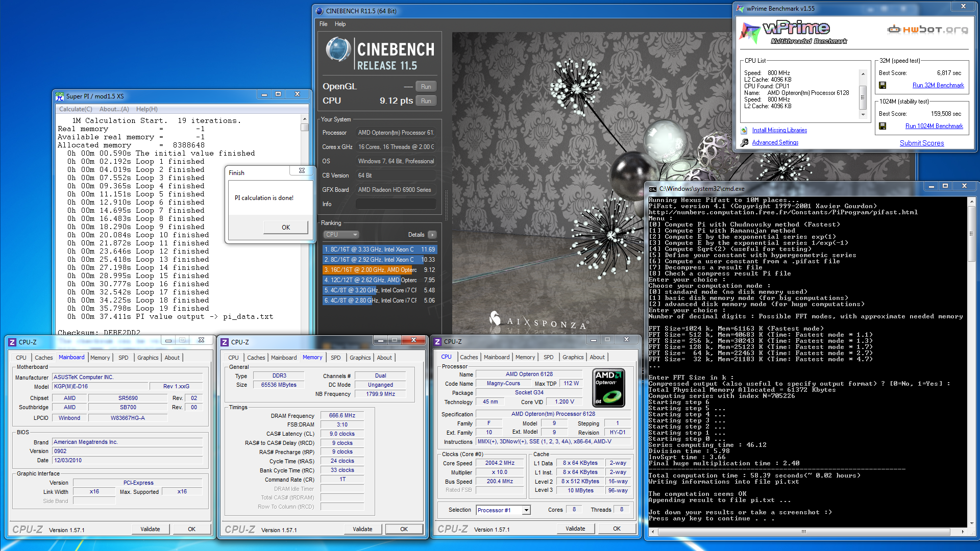Click the wrench icon beside Advanced Settings
Image resolution: width=980 pixels, height=551 pixels.
click(x=744, y=142)
